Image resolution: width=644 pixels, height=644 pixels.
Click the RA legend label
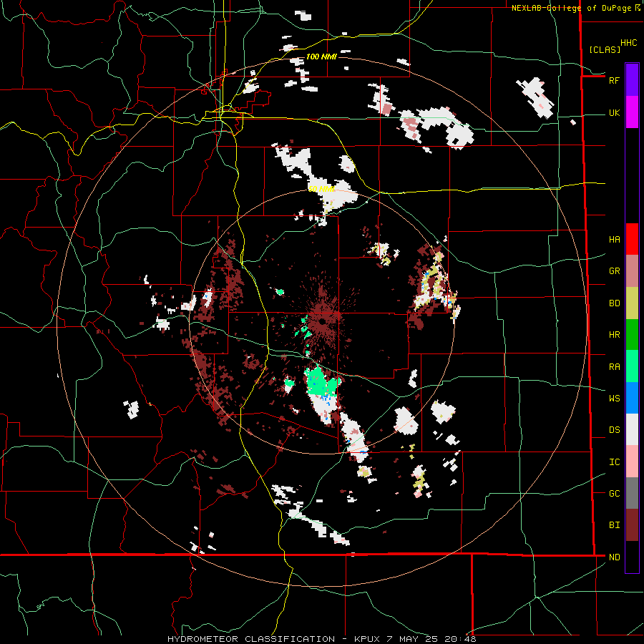point(614,367)
